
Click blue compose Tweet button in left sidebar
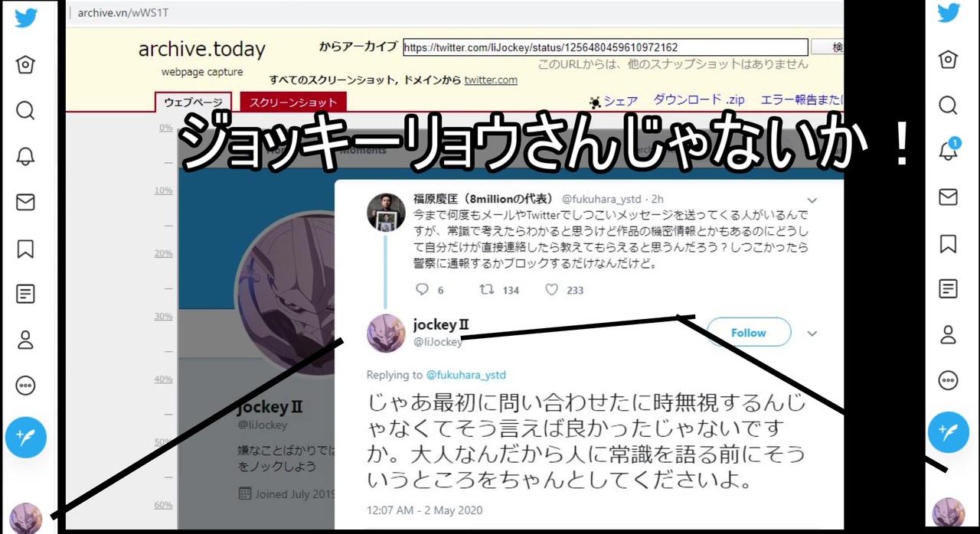[x=26, y=438]
